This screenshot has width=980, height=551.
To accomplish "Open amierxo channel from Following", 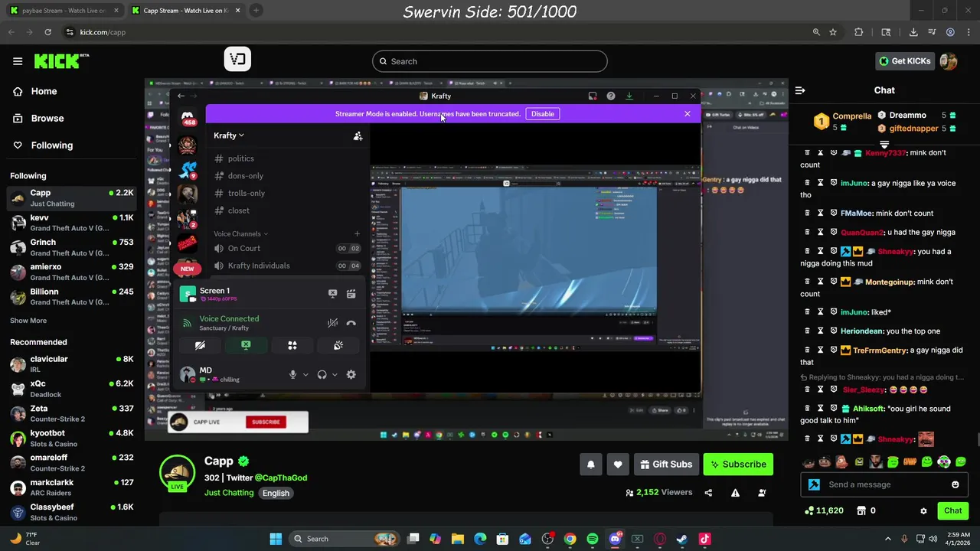I will 71,272.
